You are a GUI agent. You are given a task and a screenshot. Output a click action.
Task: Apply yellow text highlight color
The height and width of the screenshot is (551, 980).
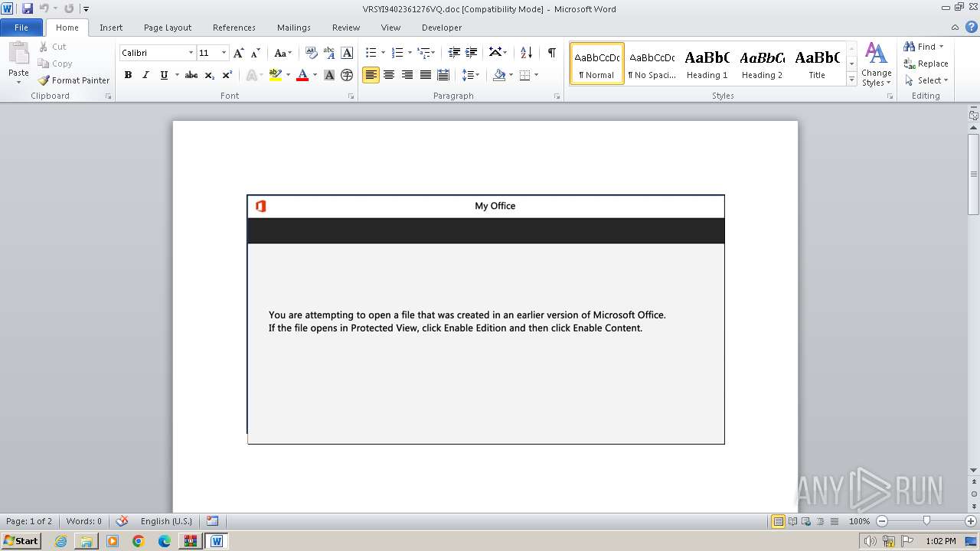(276, 75)
